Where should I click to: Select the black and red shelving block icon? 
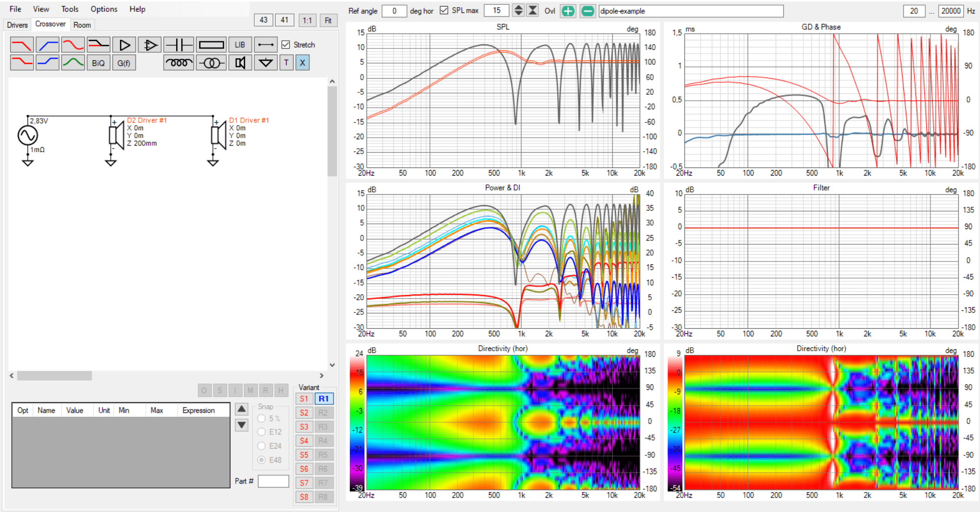99,45
